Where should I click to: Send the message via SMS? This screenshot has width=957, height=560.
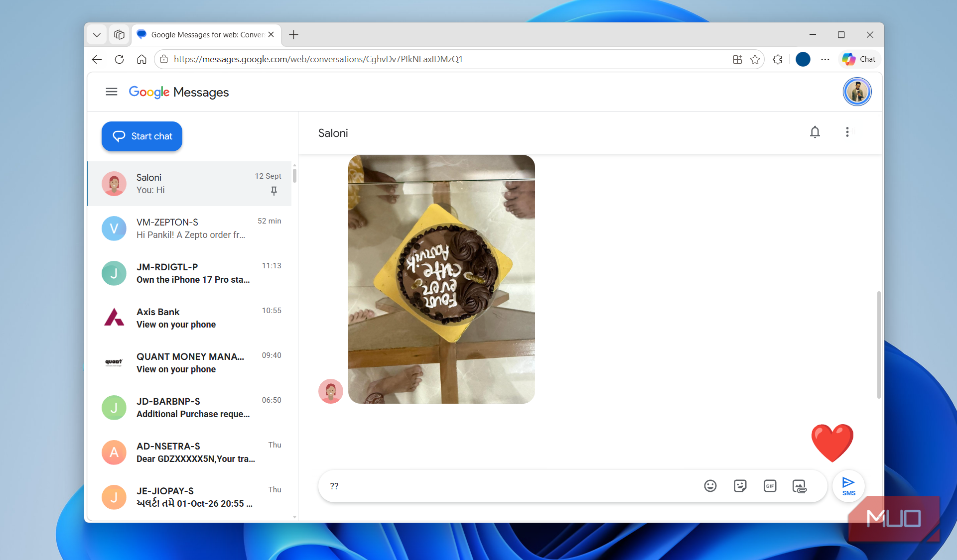tap(848, 486)
